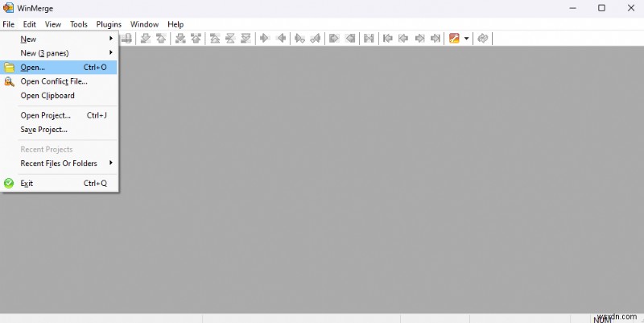Image resolution: width=644 pixels, height=323 pixels.
Task: Open the Help menu
Action: pos(175,24)
